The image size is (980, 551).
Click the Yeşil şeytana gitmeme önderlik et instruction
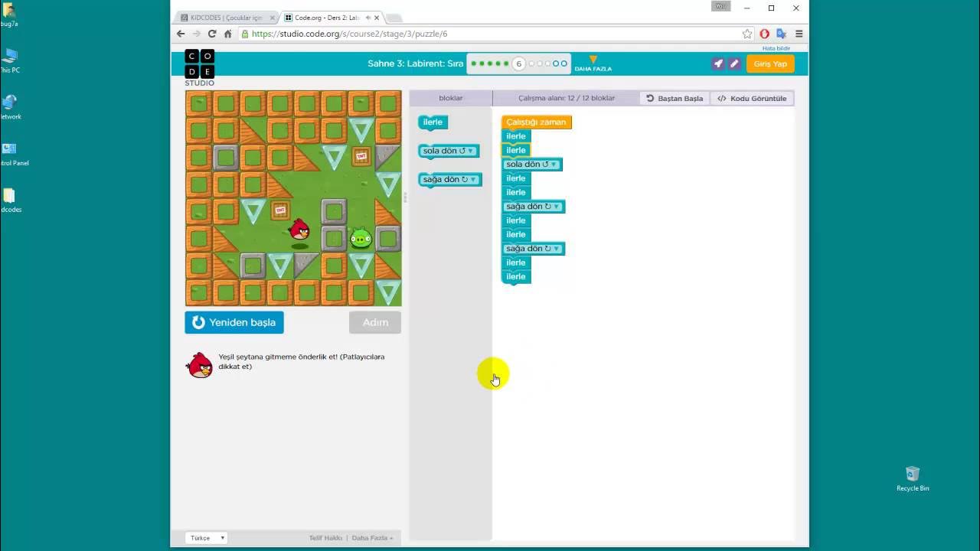coord(302,361)
